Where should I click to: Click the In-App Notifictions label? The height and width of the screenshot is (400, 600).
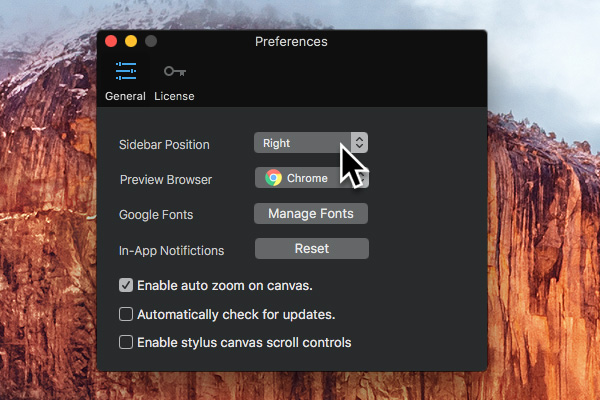point(171,251)
